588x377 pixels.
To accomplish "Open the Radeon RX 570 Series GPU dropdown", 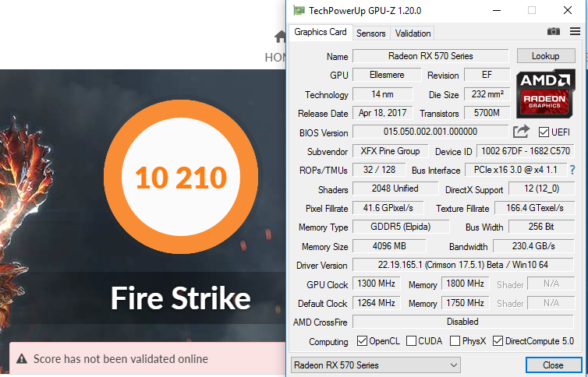I will [375, 365].
